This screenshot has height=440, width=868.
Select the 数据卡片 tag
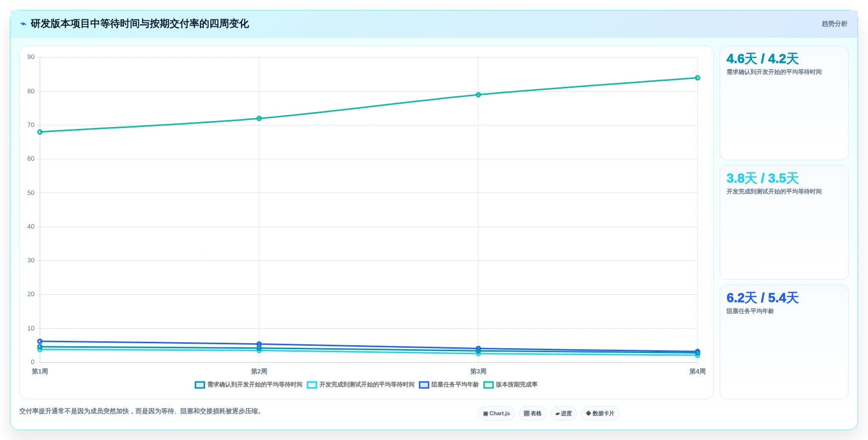600,414
